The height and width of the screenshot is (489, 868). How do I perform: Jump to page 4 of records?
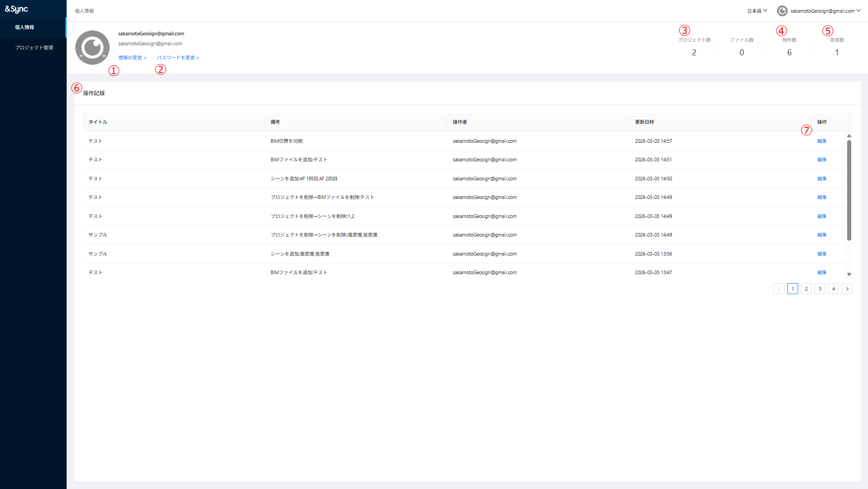(833, 289)
